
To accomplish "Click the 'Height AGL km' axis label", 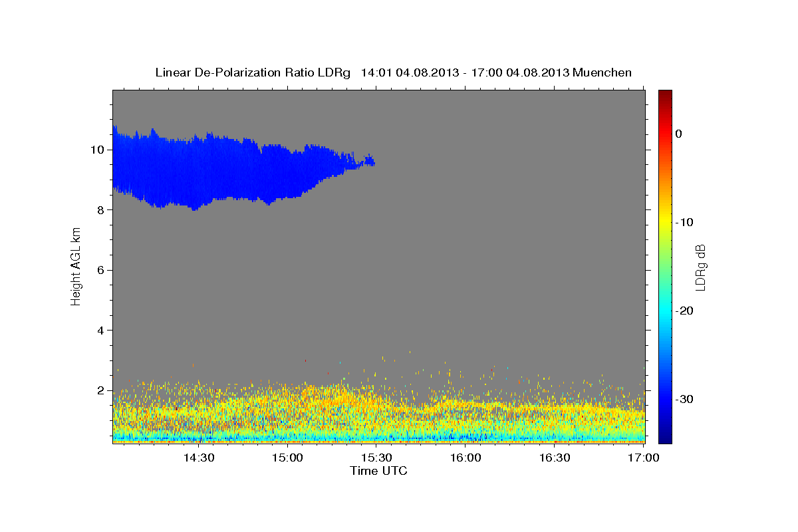I will click(76, 265).
